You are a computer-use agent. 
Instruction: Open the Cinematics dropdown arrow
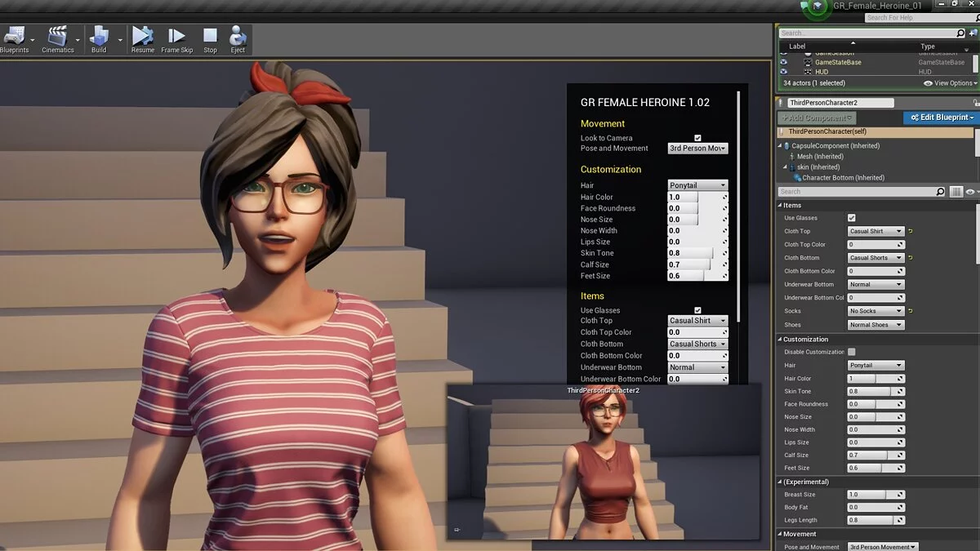78,40
